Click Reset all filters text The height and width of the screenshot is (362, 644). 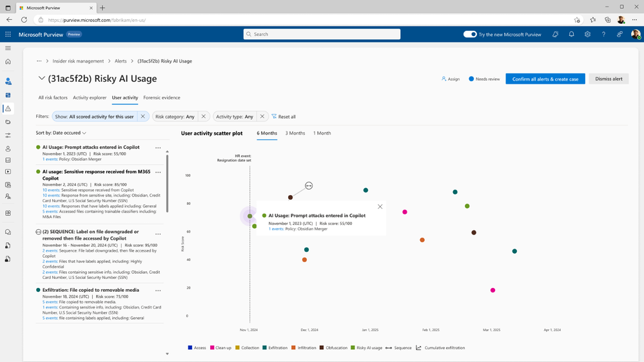(x=287, y=117)
